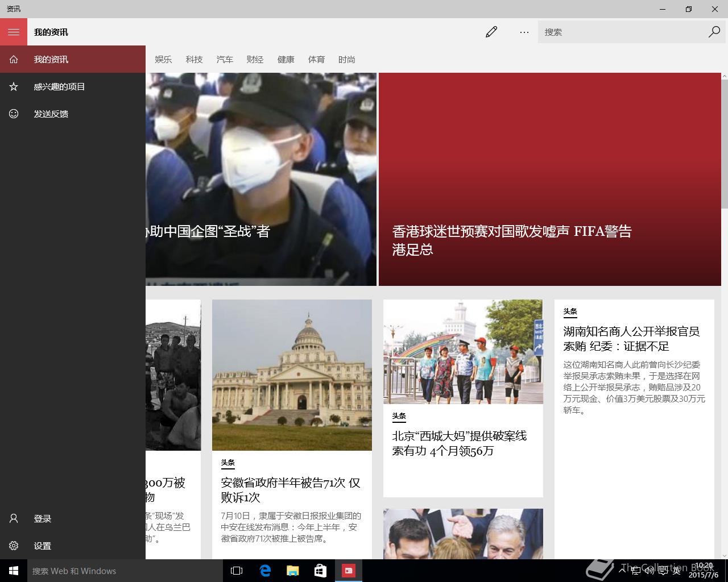Image resolution: width=728 pixels, height=582 pixels.
Task: Open the more options ellipsis menu
Action: point(524,32)
